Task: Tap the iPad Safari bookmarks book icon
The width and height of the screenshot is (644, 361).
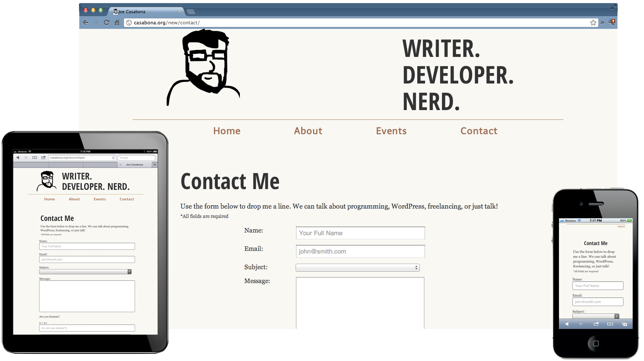Action: pos(35,158)
